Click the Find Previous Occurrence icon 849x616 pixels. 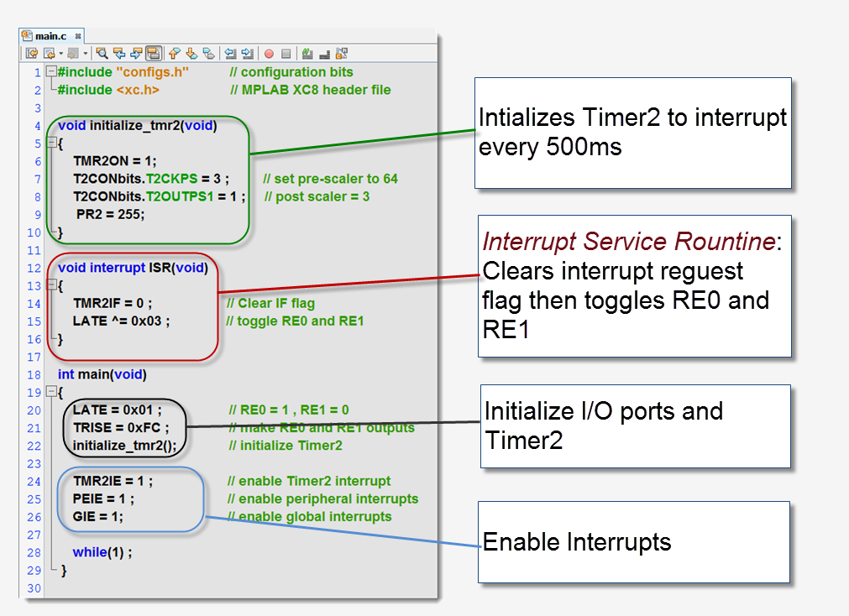(119, 53)
